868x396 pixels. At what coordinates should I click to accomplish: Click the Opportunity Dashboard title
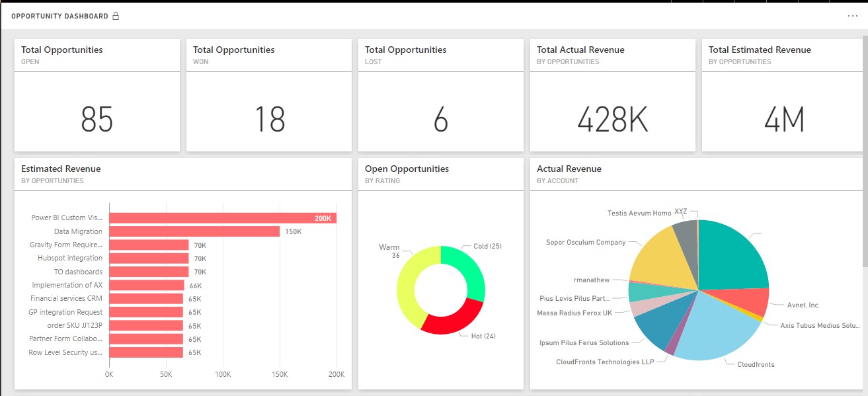(x=59, y=16)
